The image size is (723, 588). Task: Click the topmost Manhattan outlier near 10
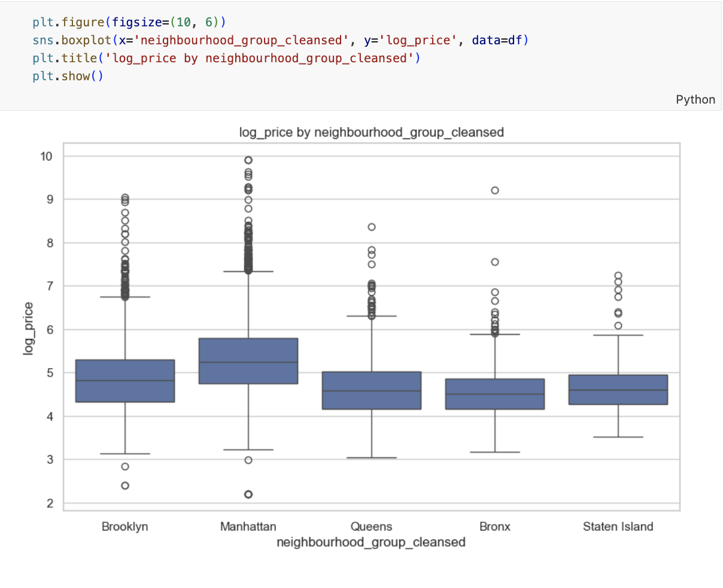click(x=248, y=160)
